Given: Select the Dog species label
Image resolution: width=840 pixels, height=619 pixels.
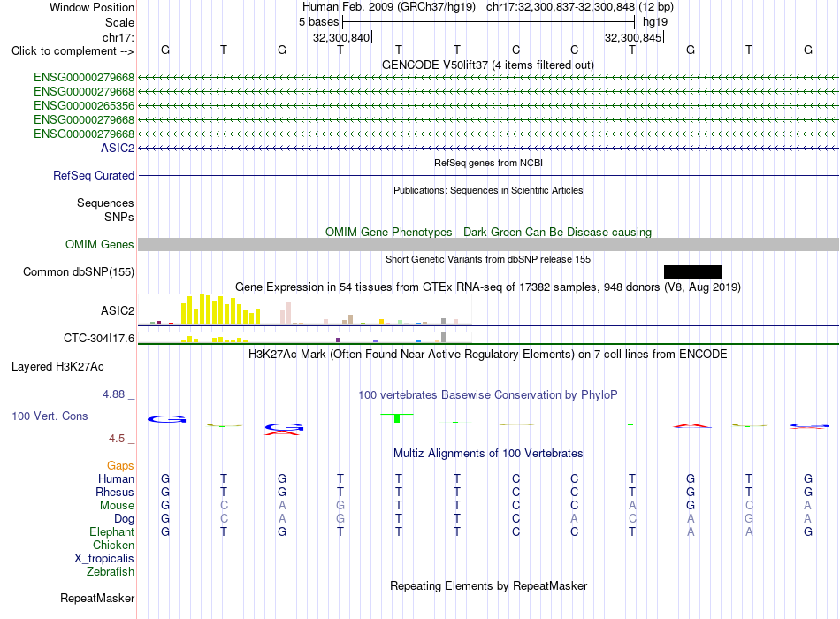Looking at the screenshot, I should pos(125,518).
